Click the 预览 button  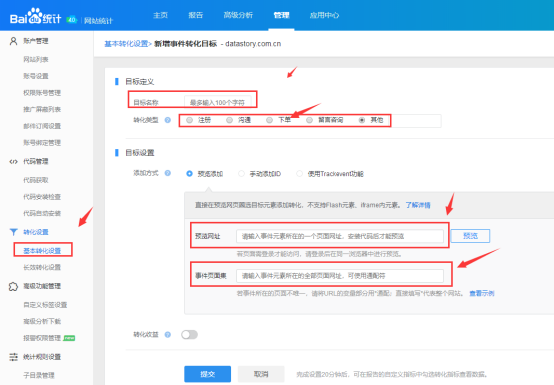coord(470,236)
